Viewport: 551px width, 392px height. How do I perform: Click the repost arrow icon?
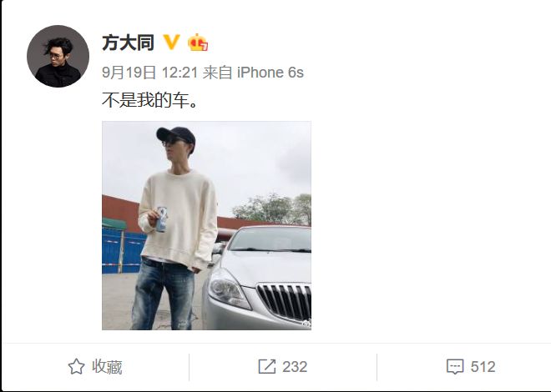[x=266, y=367]
